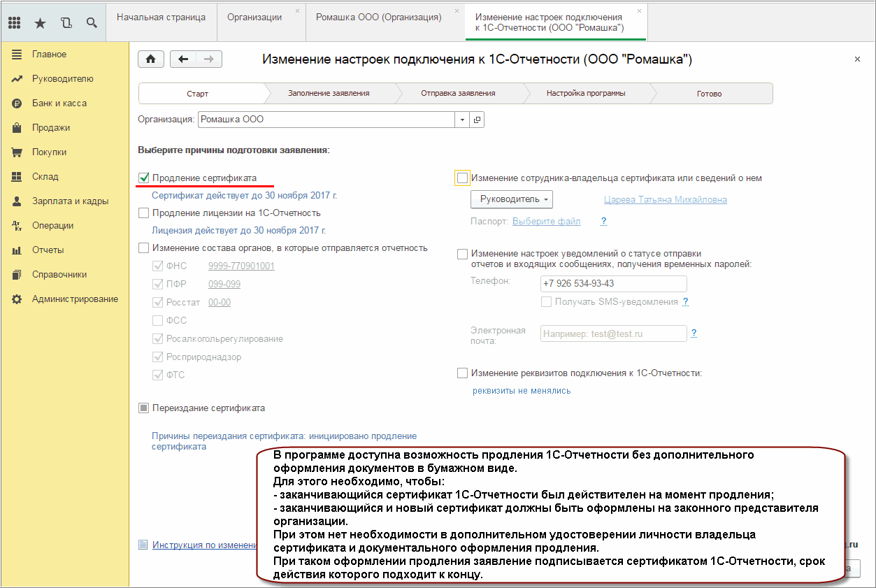Viewport: 876px width, 588px height.
Task: Click the search magnifier icon
Action: [92, 22]
